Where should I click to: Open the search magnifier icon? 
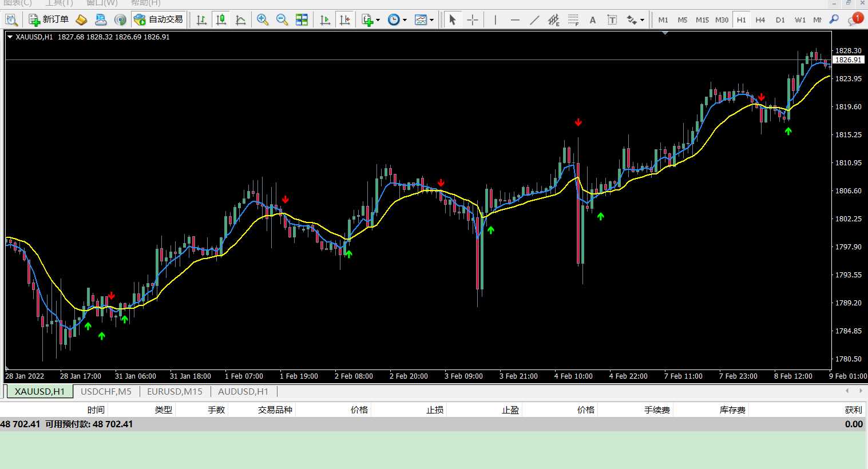834,19
